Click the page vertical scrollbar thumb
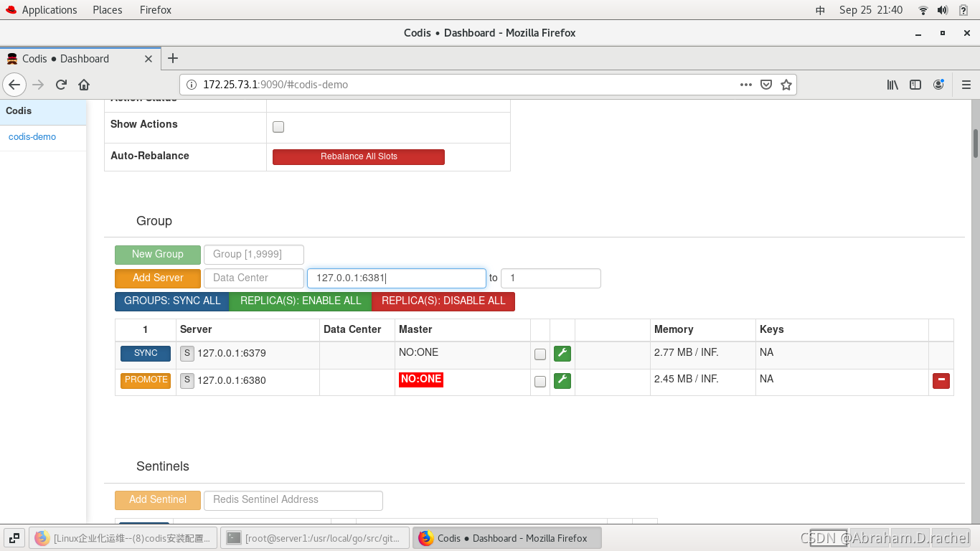The image size is (980, 551). [976, 143]
